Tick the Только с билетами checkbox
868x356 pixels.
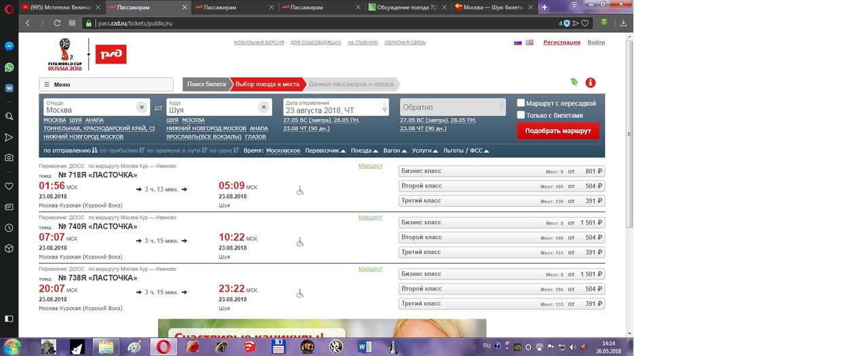pyautogui.click(x=521, y=115)
